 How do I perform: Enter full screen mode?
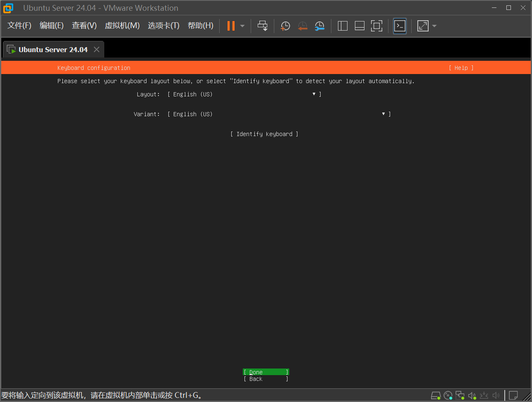(376, 26)
